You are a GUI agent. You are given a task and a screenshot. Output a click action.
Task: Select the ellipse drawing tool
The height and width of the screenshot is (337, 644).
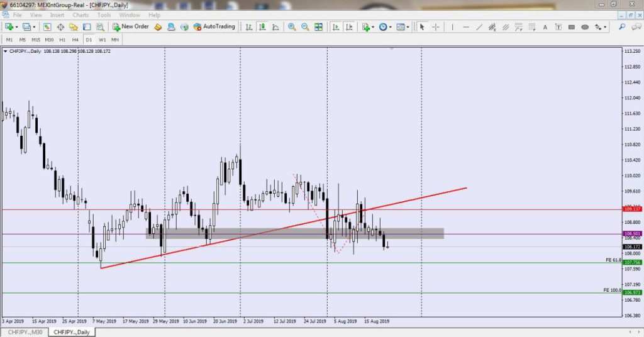click(585, 27)
